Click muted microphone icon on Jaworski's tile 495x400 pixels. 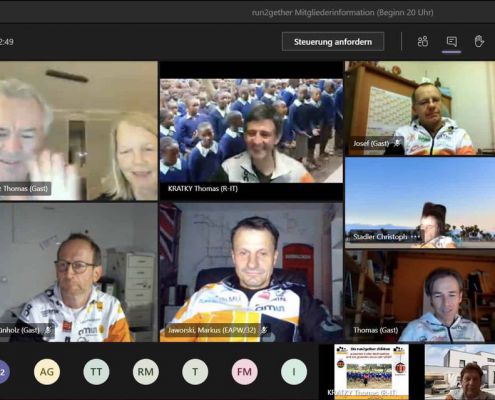264,330
